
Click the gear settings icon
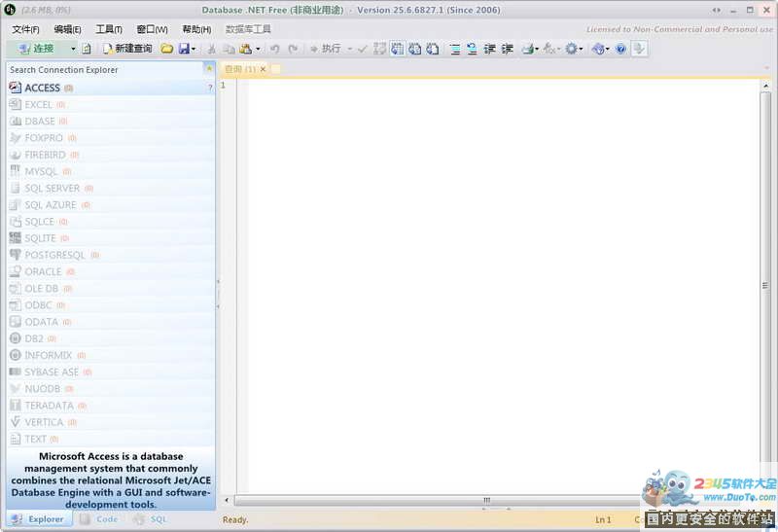pos(572,49)
